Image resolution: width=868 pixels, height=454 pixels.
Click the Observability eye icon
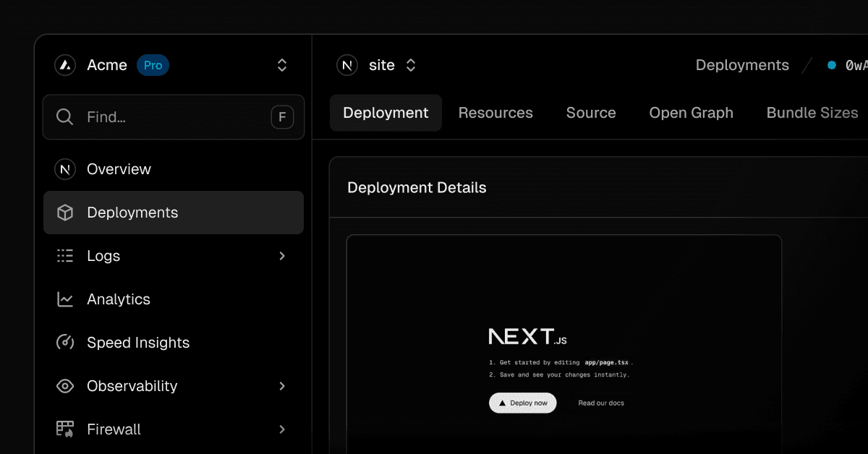[x=65, y=386]
